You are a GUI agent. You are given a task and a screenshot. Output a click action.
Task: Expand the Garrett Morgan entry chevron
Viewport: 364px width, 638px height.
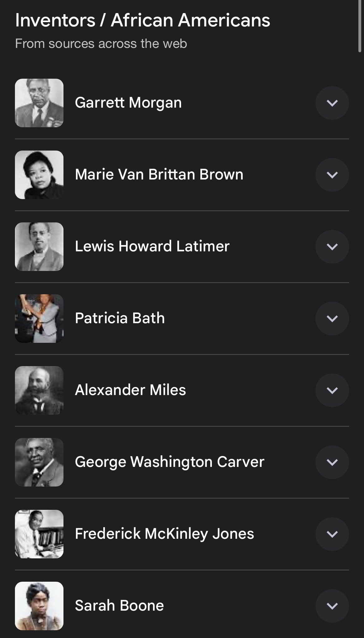[332, 103]
